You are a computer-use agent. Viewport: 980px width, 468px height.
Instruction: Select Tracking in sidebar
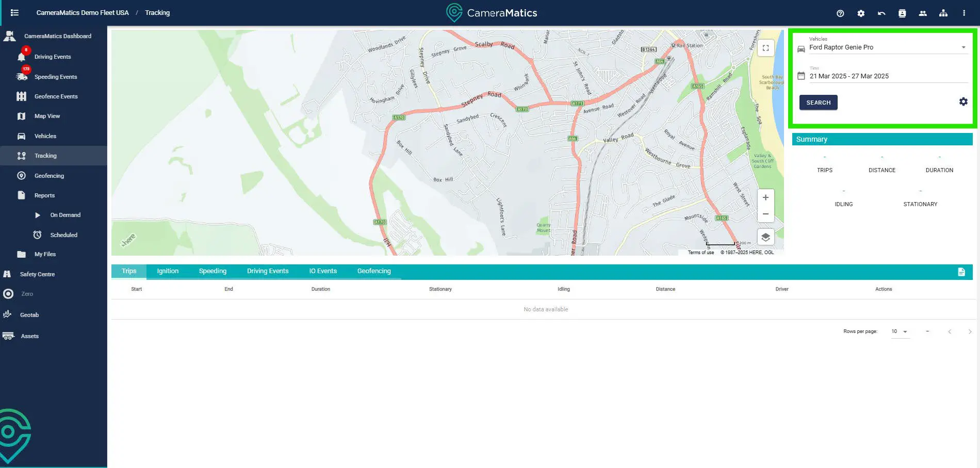click(x=54, y=156)
